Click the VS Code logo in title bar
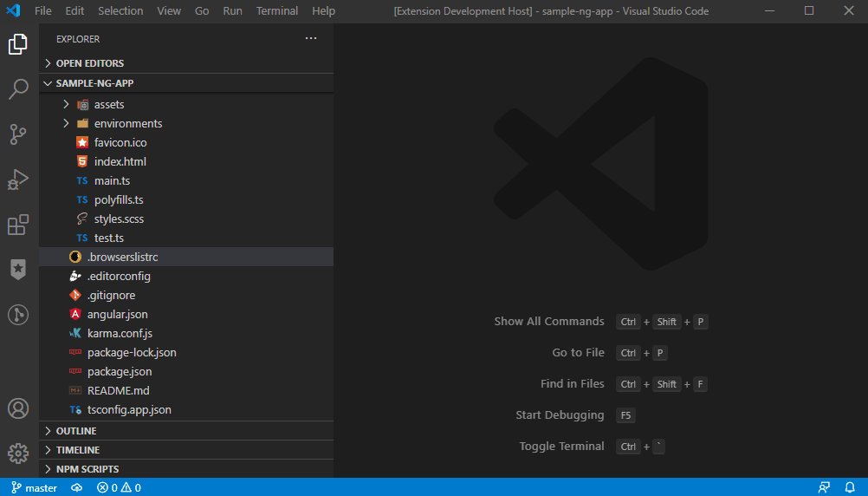This screenshot has width=868, height=496. [13, 10]
